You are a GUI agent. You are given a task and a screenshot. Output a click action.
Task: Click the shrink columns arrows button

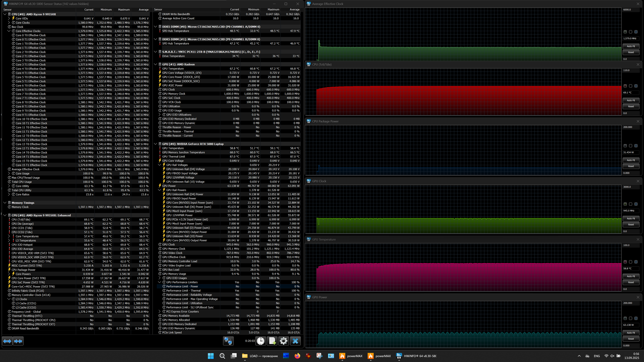pyautogui.click(x=18, y=341)
